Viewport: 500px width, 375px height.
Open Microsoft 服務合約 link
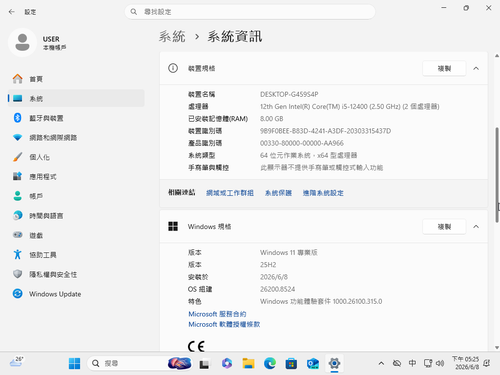tap(217, 314)
